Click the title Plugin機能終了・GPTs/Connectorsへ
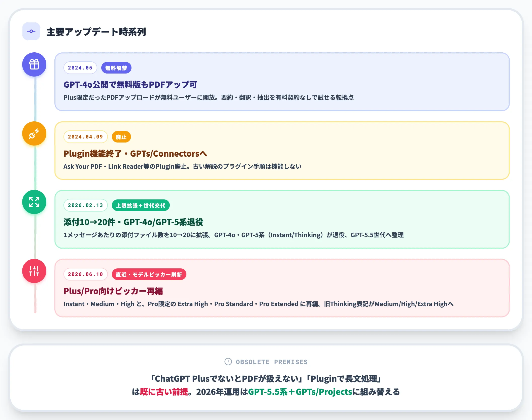 point(135,154)
